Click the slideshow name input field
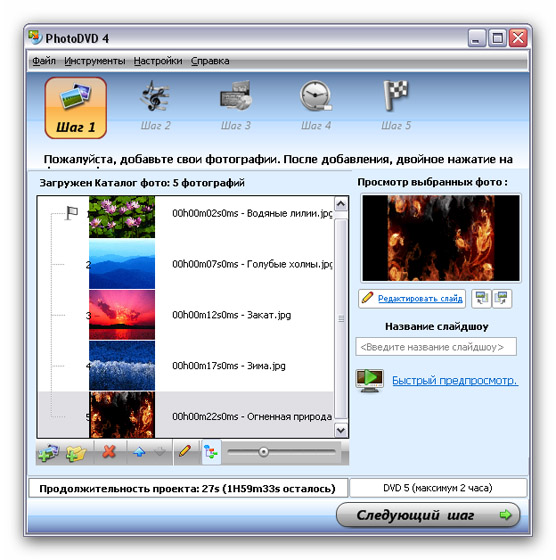Image resolution: width=556 pixels, height=560 pixels. [x=436, y=347]
